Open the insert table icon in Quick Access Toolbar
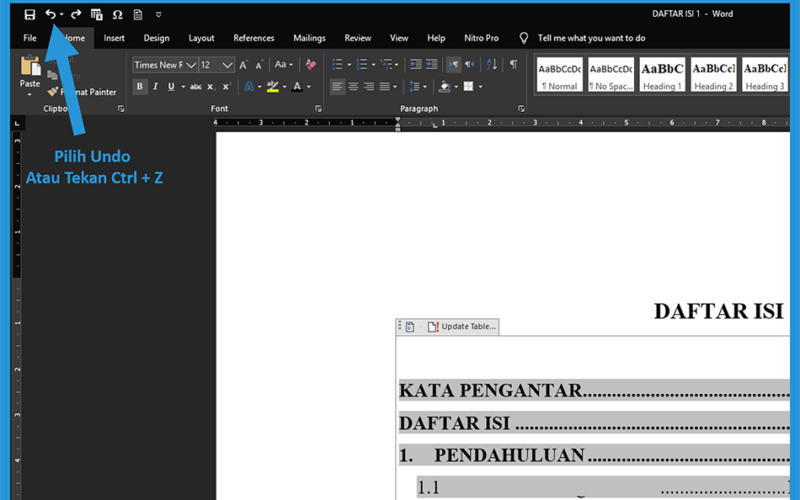800x500 pixels. pyautogui.click(x=96, y=14)
